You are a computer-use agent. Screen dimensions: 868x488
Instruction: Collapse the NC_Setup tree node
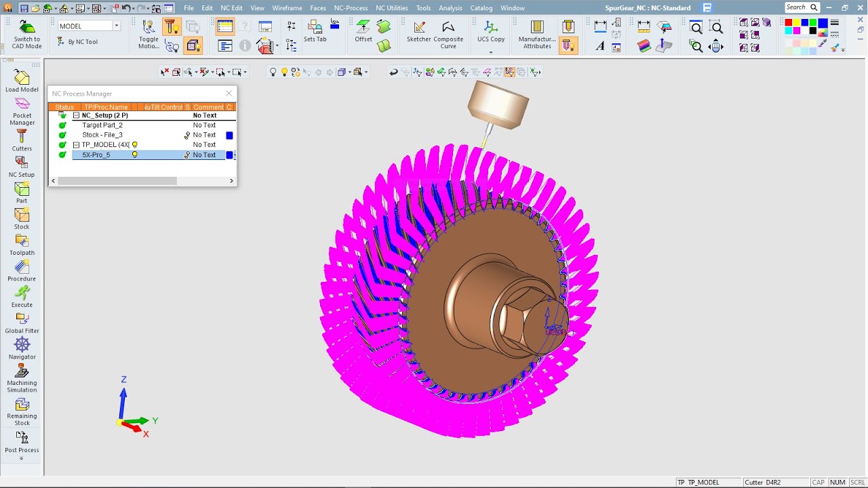(x=77, y=116)
